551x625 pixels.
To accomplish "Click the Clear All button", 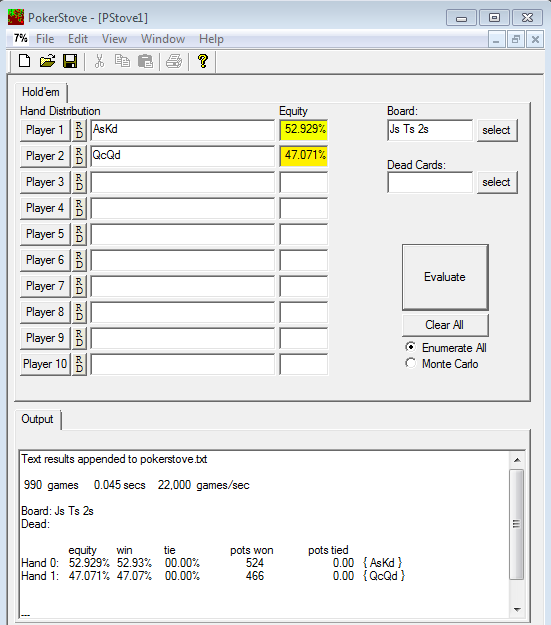I will pos(445,325).
